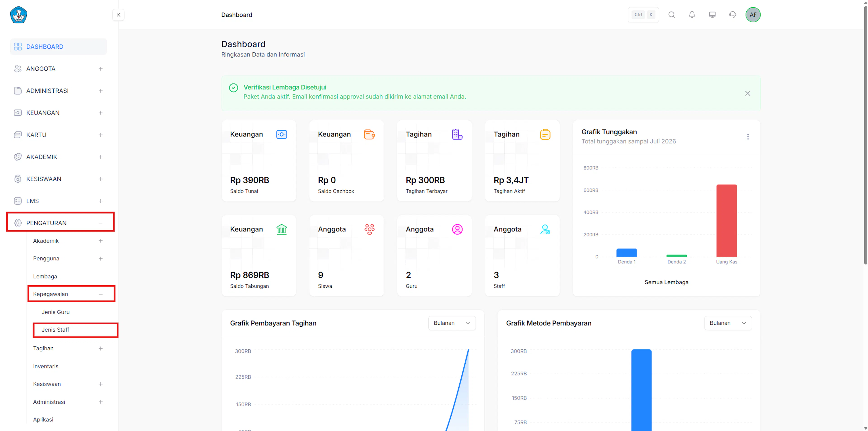Click the Staff user-check icon
868x431 pixels.
[x=545, y=229]
